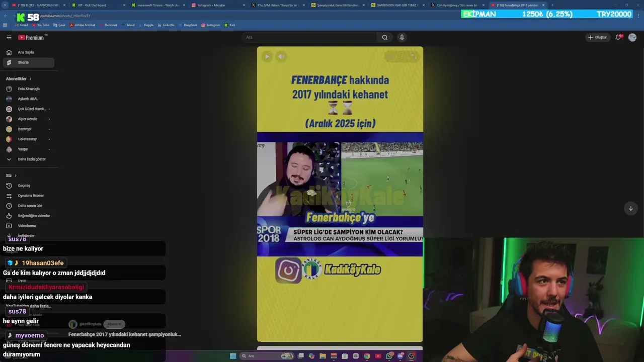Open Chrome from the taskbar
This screenshot has width=644, height=362.
367,356
